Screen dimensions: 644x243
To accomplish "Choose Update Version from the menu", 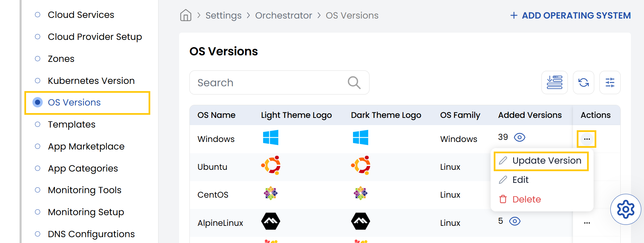I will click(x=541, y=161).
